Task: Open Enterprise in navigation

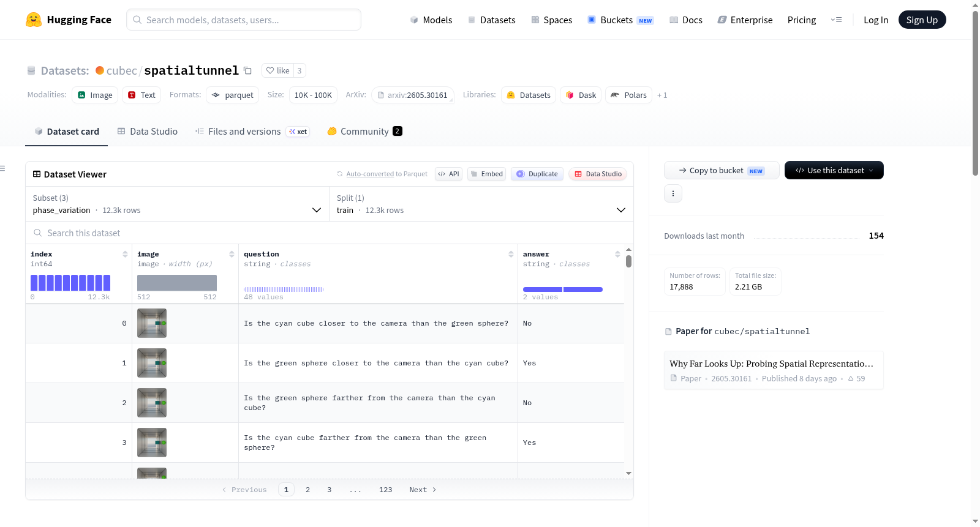Action: click(x=745, y=20)
